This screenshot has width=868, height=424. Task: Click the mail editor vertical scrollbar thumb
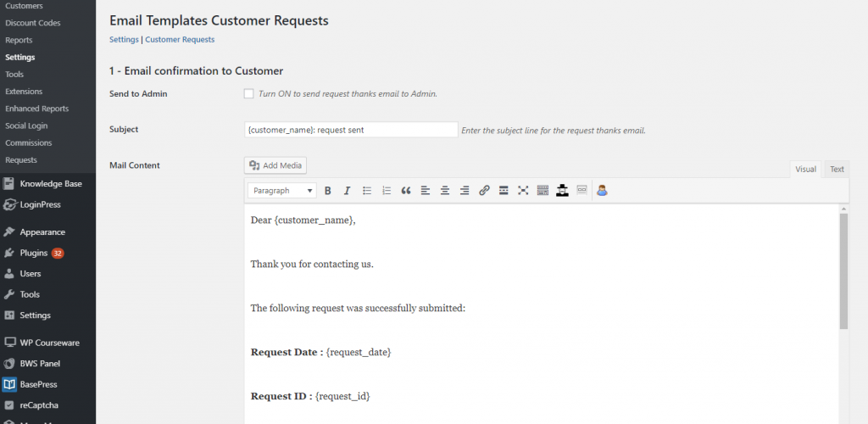pos(843,271)
